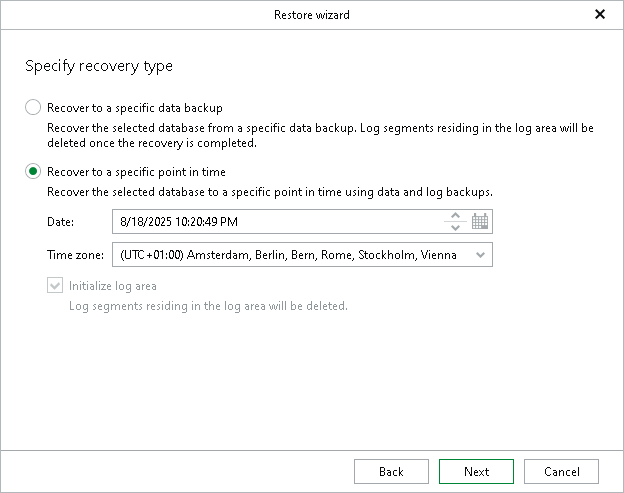The width and height of the screenshot is (624, 493).
Task: Click the Specify recovery type heading
Action: (99, 67)
